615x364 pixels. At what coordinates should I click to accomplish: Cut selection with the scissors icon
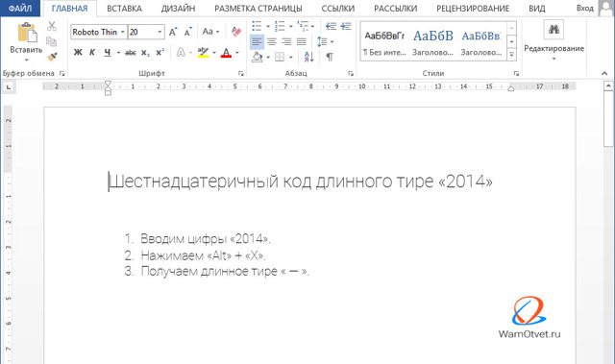[52, 26]
